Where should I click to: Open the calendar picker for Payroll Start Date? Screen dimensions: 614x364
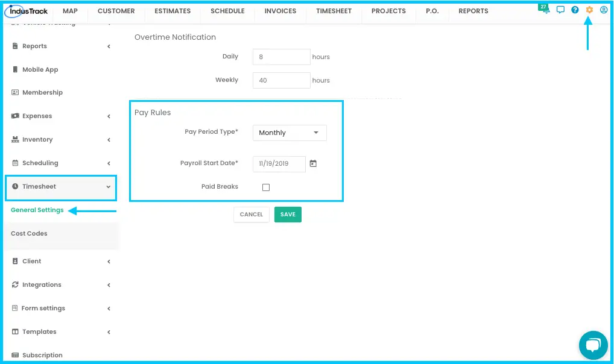pos(313,163)
